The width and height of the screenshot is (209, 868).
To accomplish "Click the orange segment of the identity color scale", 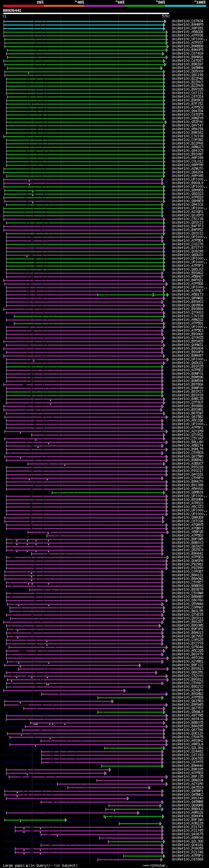I will [x=64, y=6].
